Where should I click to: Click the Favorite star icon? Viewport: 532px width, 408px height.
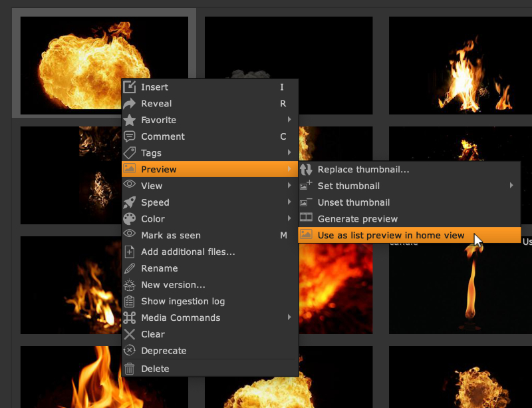(130, 120)
